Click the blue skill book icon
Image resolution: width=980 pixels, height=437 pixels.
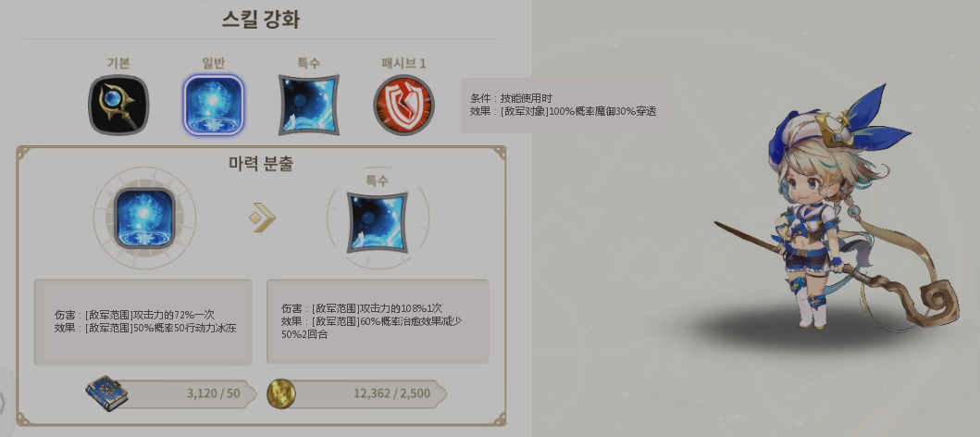coord(106,393)
